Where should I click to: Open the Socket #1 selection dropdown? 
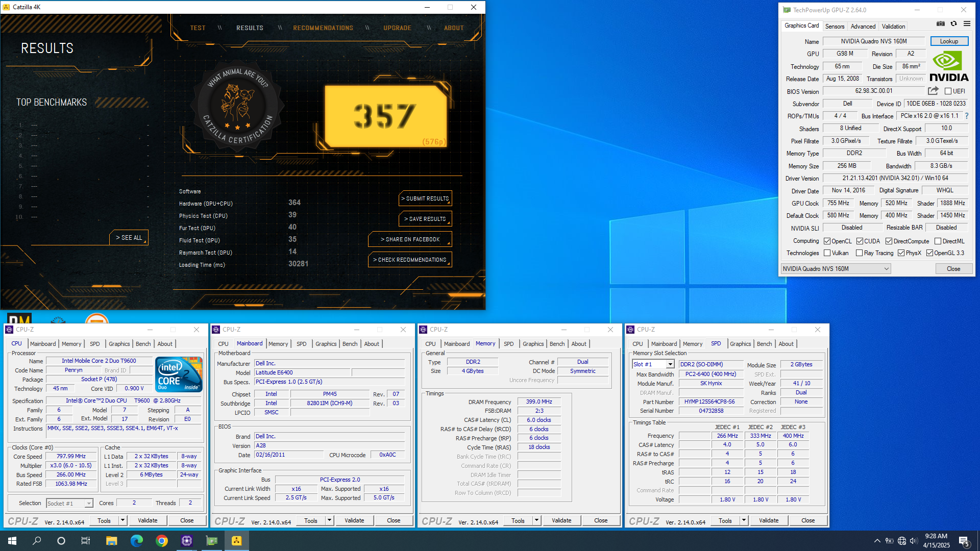pyautogui.click(x=69, y=504)
